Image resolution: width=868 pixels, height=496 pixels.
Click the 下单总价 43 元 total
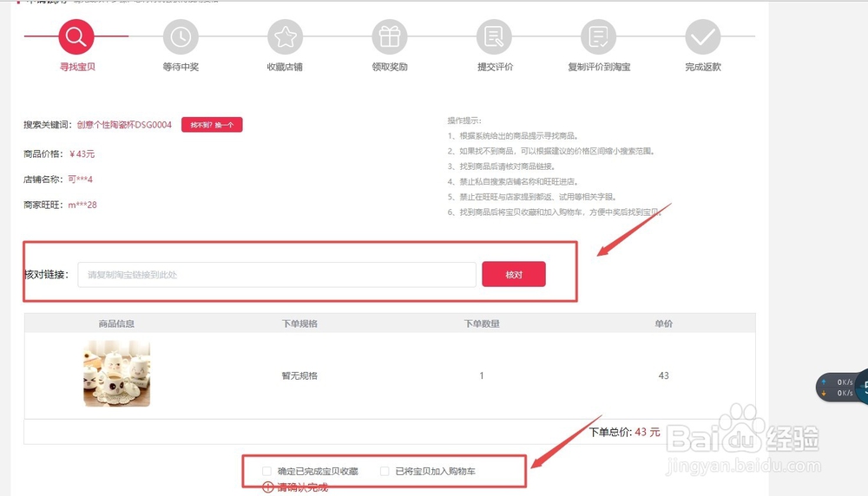[624, 432]
